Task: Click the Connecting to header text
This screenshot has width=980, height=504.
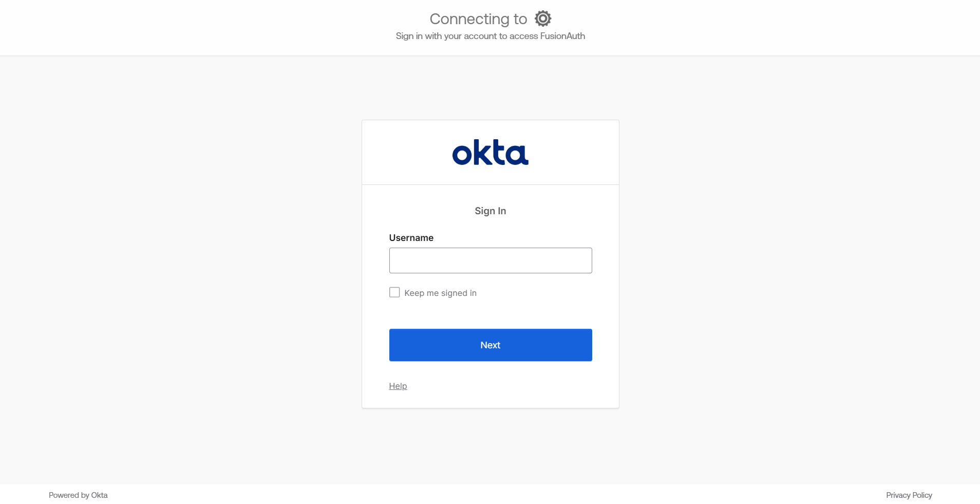Action: pos(478,18)
